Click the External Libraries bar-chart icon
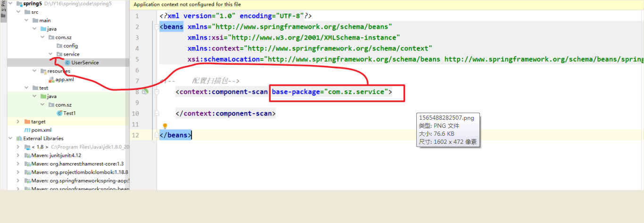Image resolution: width=644 pixels, height=223 pixels. [x=19, y=139]
